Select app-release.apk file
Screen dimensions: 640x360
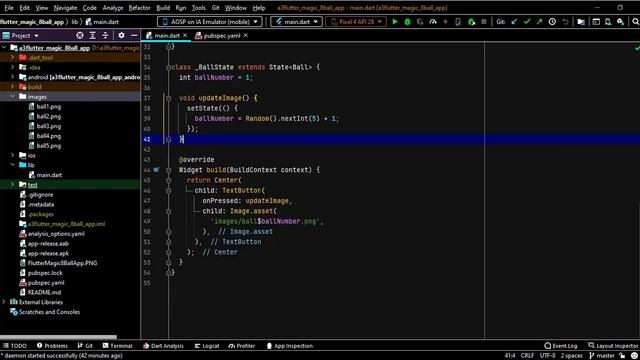48,253
